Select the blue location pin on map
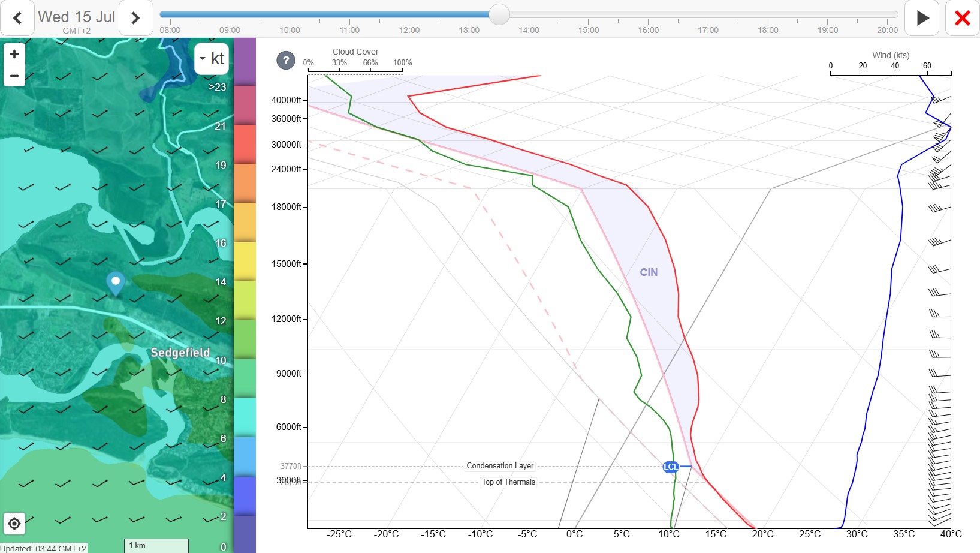The height and width of the screenshot is (553, 980). [116, 283]
